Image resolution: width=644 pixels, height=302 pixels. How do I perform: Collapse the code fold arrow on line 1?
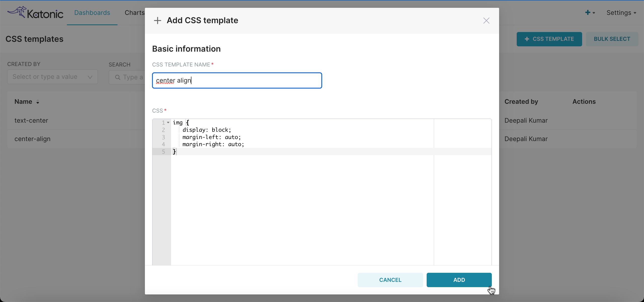coord(168,123)
